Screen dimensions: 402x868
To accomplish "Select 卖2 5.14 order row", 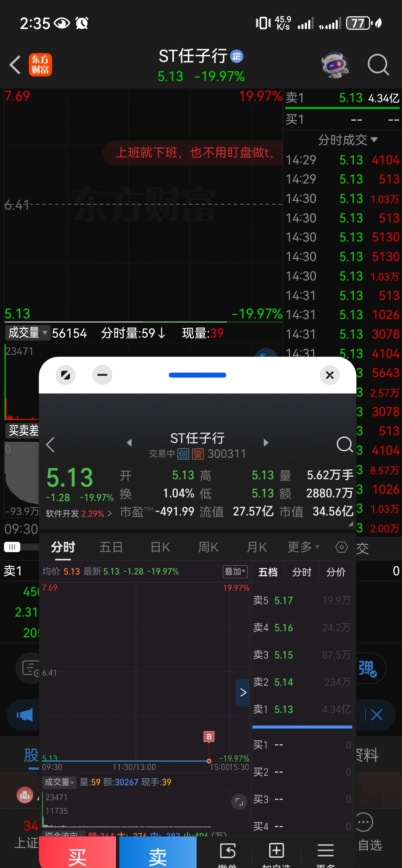I will tap(302, 682).
